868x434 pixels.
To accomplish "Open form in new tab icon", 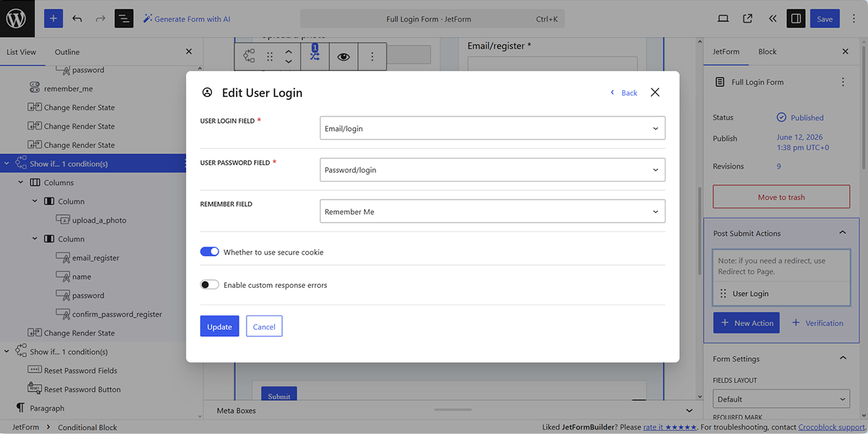I will [748, 19].
